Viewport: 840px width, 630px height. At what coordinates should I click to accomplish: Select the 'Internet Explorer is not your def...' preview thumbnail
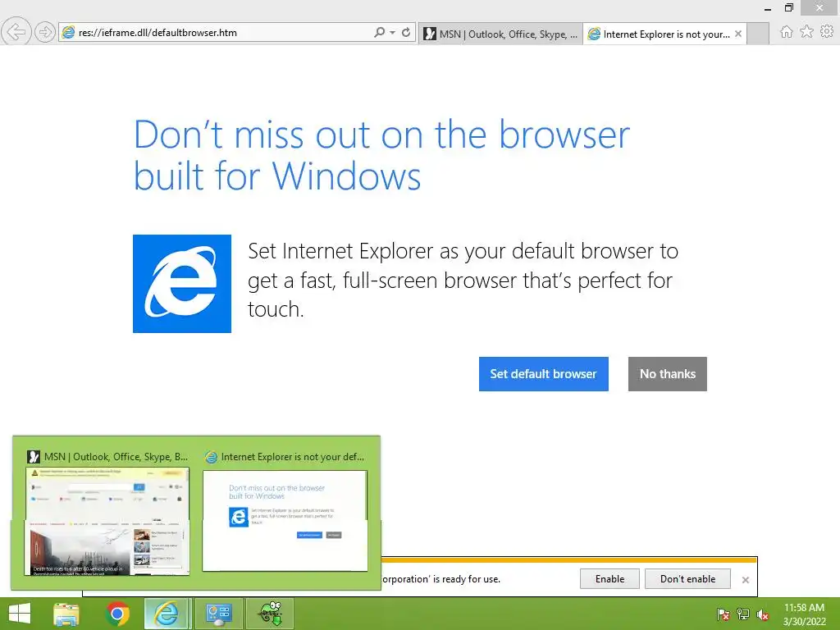285,521
